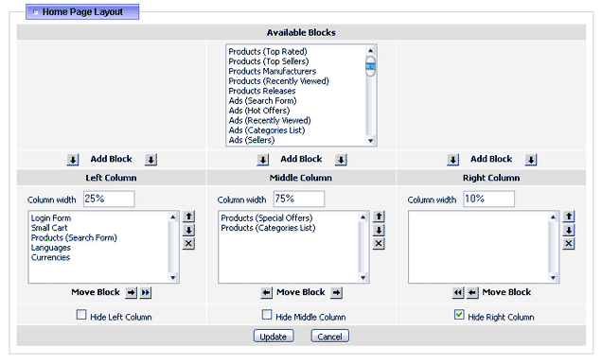Enable Hide Left Column checkbox
Image resolution: width=602 pixels, height=364 pixels.
tap(81, 315)
